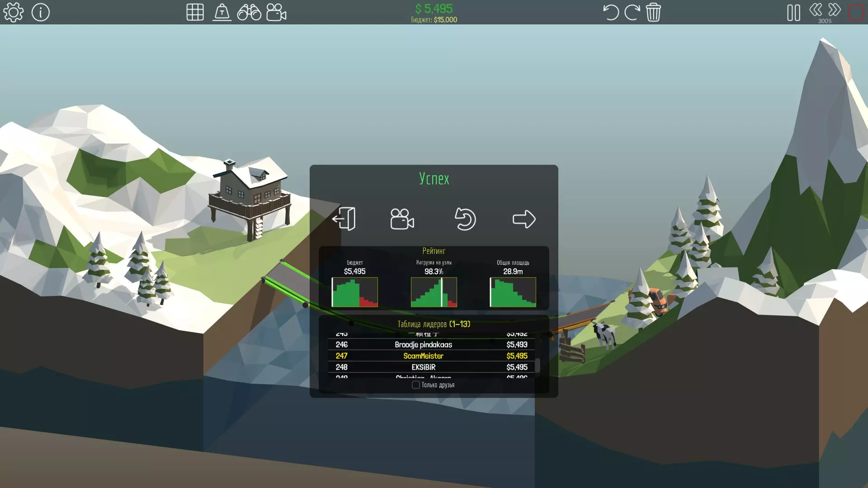868x488 pixels.
Task: Click the leaderboard scrollbar handle
Action: tap(538, 365)
